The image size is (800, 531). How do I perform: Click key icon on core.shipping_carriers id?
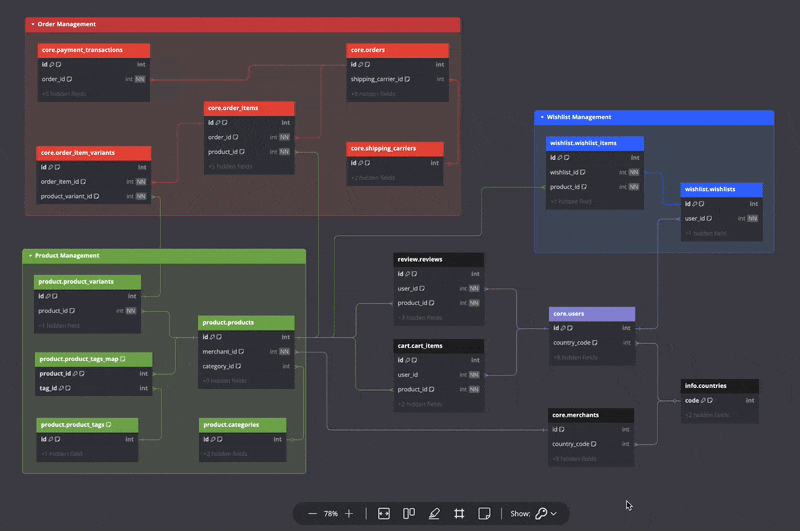[x=360, y=163]
